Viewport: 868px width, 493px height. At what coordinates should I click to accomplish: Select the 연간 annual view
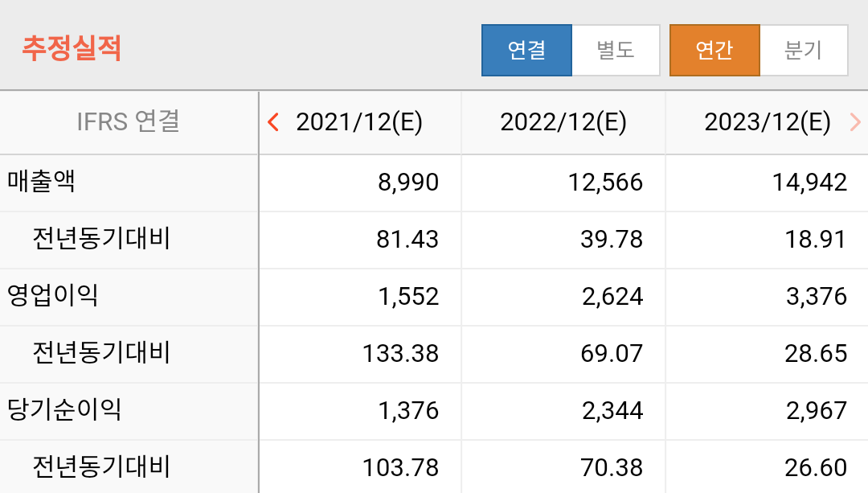pos(714,50)
